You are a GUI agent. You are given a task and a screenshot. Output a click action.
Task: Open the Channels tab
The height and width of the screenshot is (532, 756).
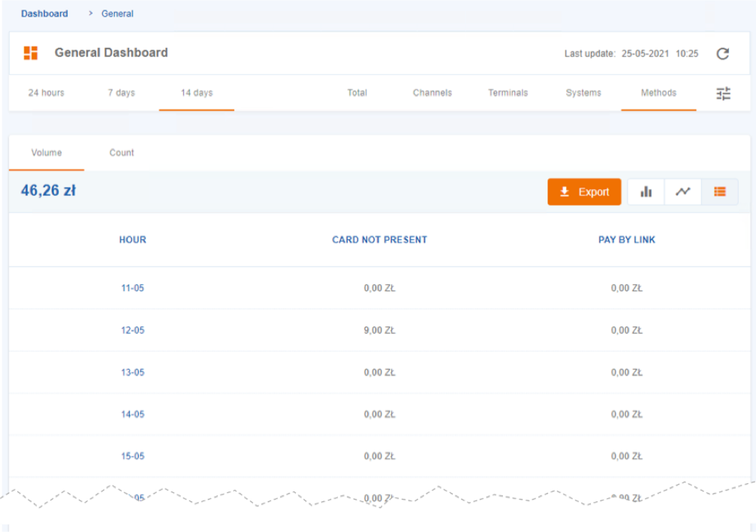(432, 92)
